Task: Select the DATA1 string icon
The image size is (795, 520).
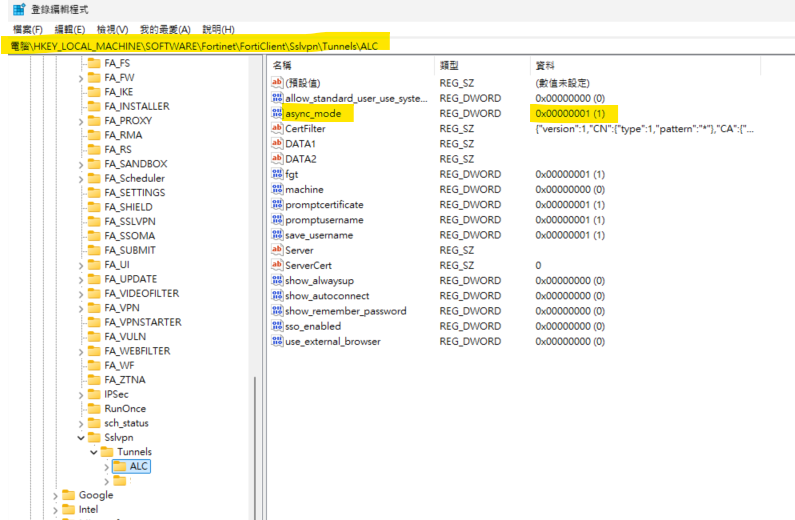Action: click(277, 143)
